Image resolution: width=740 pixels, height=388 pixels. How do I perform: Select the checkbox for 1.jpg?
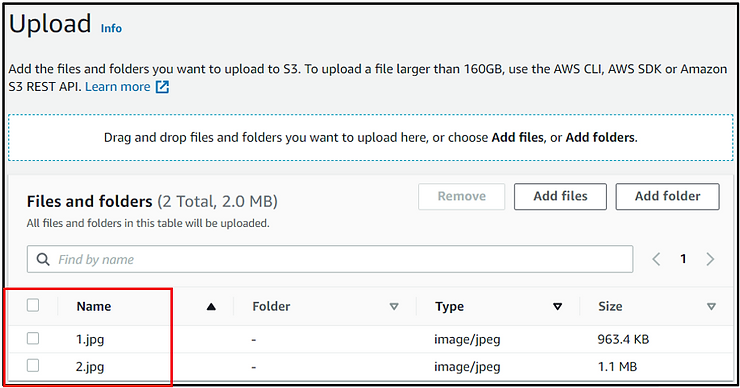click(x=33, y=338)
